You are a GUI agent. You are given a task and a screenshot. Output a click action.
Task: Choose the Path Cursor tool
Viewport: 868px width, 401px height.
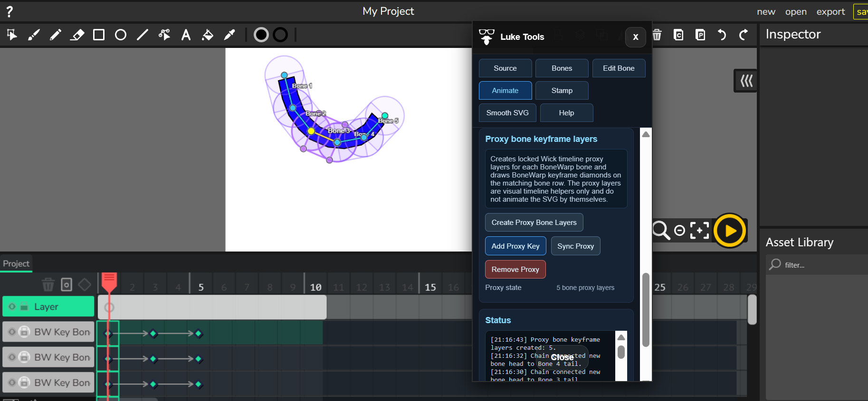[x=164, y=35]
